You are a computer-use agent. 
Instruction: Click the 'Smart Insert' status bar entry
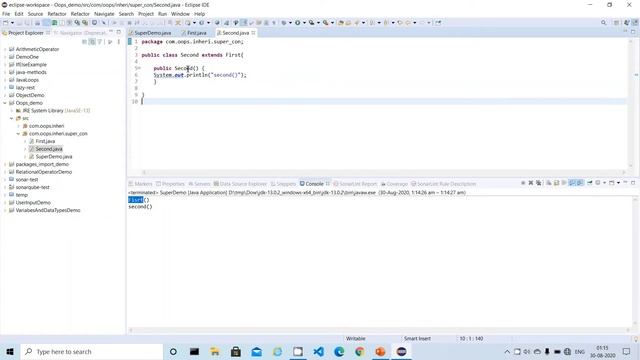[x=417, y=338]
